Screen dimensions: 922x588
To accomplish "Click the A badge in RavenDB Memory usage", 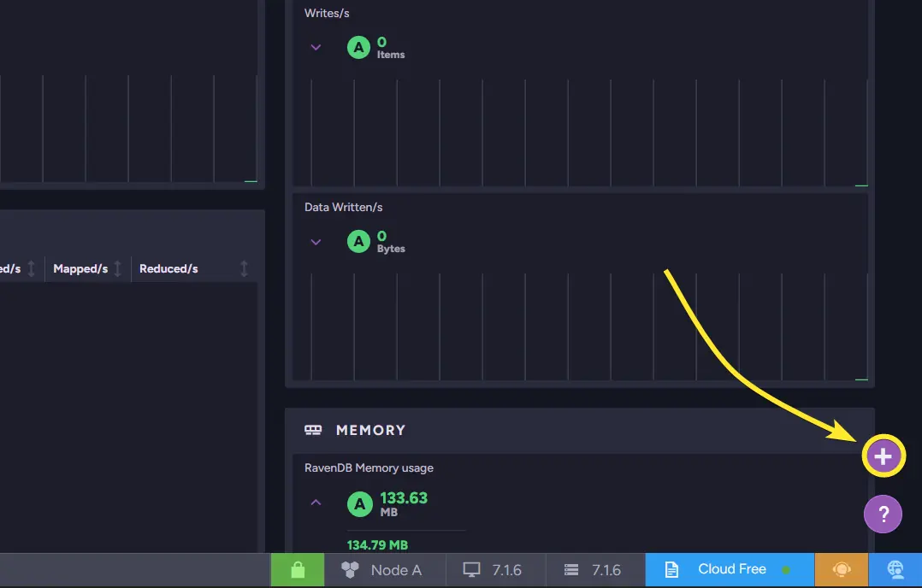I will (x=358, y=503).
